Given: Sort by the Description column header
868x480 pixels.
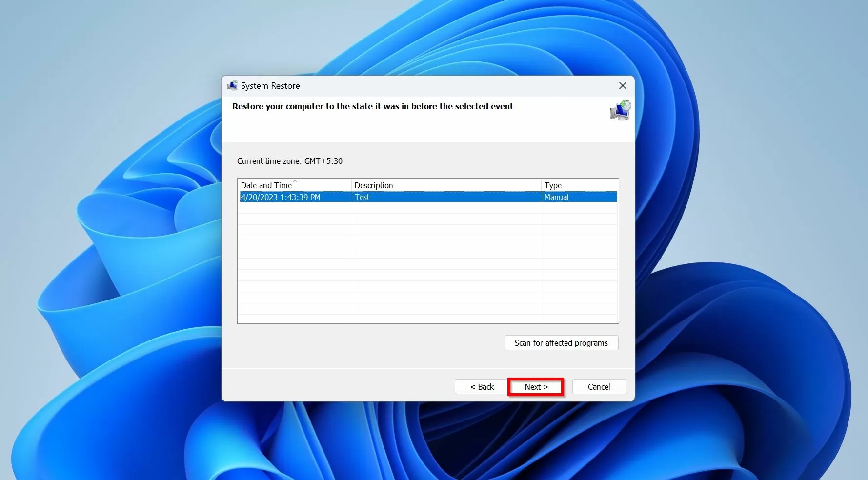Looking at the screenshot, I should pos(374,185).
